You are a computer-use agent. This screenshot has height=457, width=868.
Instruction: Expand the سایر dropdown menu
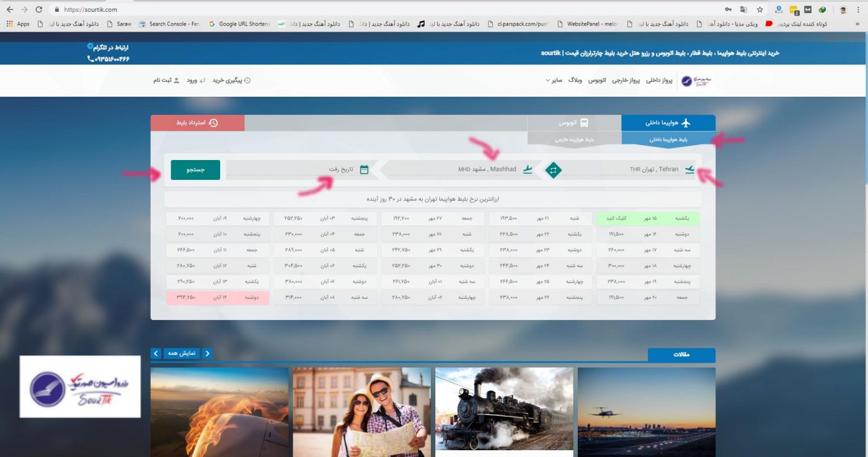554,81
